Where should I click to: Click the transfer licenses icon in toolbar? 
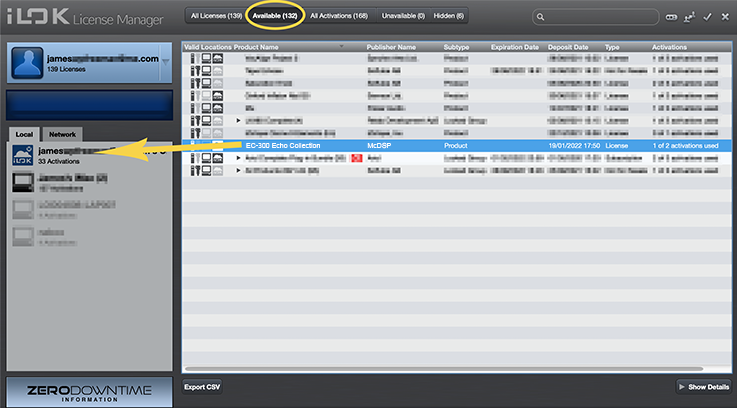point(690,17)
